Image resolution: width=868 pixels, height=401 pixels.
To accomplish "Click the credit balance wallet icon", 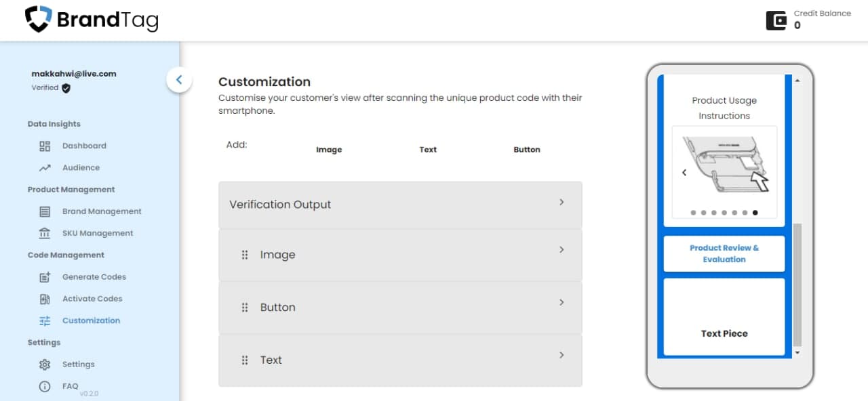I will coord(776,20).
